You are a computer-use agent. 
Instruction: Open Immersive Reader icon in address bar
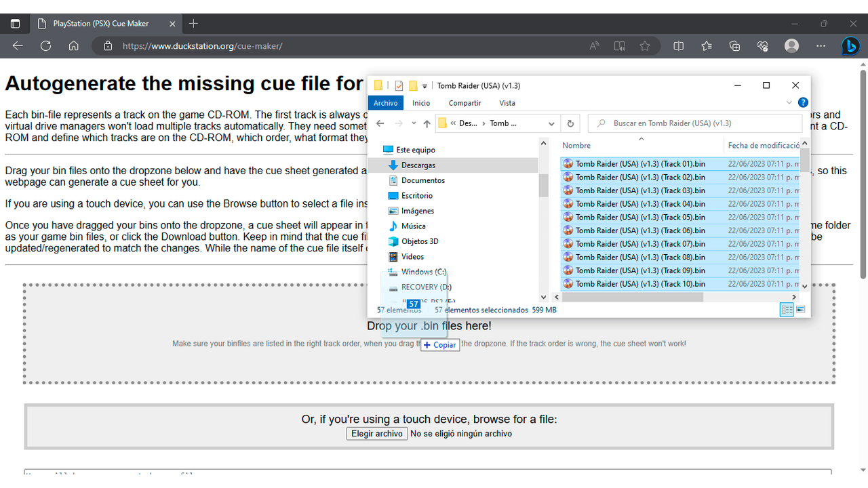(620, 46)
